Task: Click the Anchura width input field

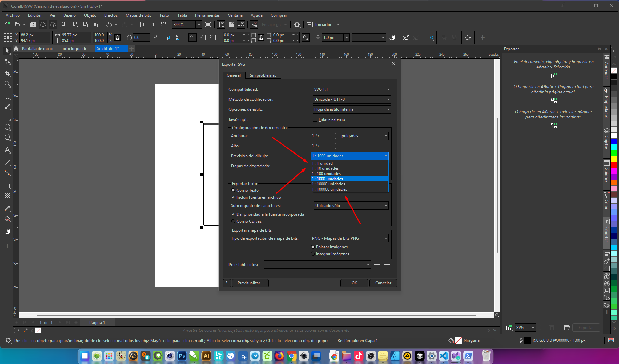Action: [x=321, y=136]
